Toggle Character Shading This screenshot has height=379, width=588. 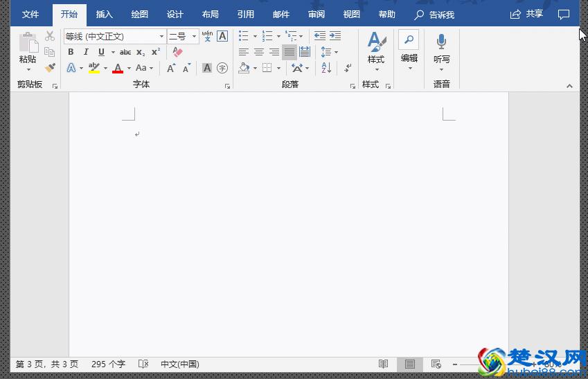coord(207,68)
